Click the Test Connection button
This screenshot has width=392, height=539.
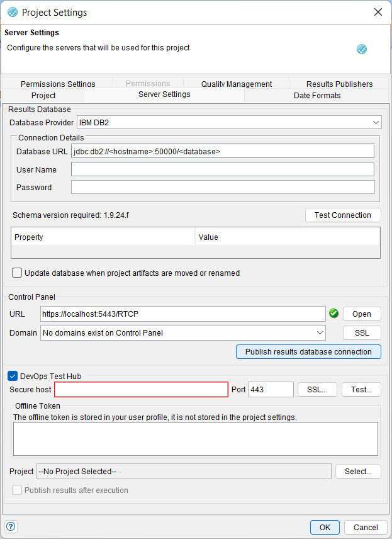pos(343,215)
